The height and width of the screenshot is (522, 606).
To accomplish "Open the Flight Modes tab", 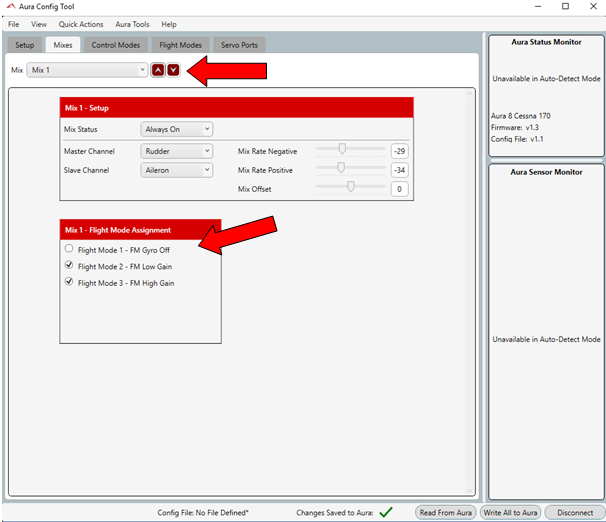I will point(181,45).
